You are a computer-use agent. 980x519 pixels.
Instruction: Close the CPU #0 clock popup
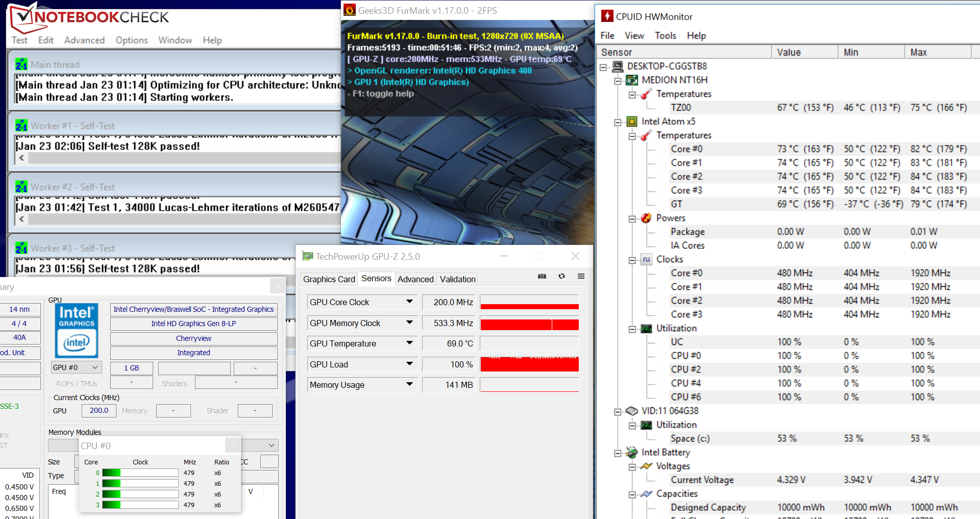[233, 446]
